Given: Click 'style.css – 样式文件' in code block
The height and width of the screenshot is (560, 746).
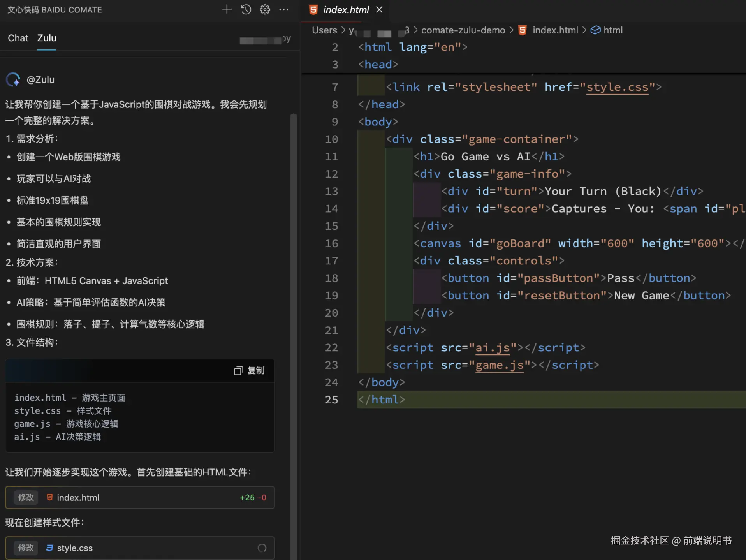Looking at the screenshot, I should click(63, 411).
